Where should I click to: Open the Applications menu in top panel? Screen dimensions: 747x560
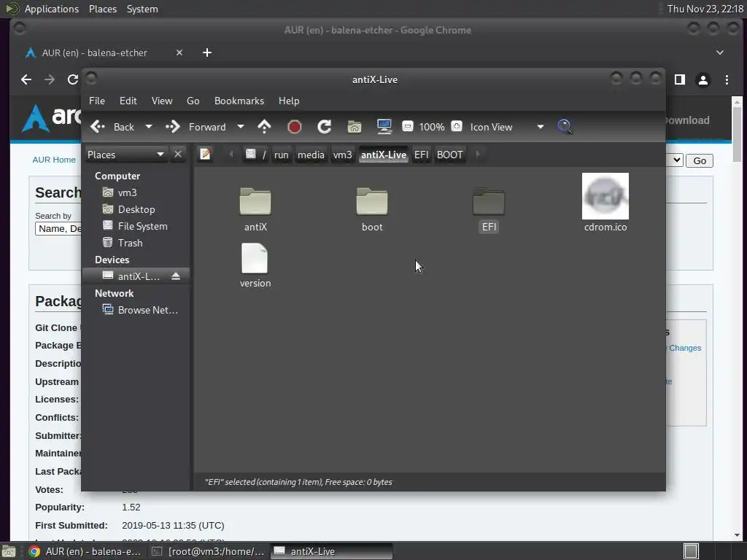[x=52, y=9]
